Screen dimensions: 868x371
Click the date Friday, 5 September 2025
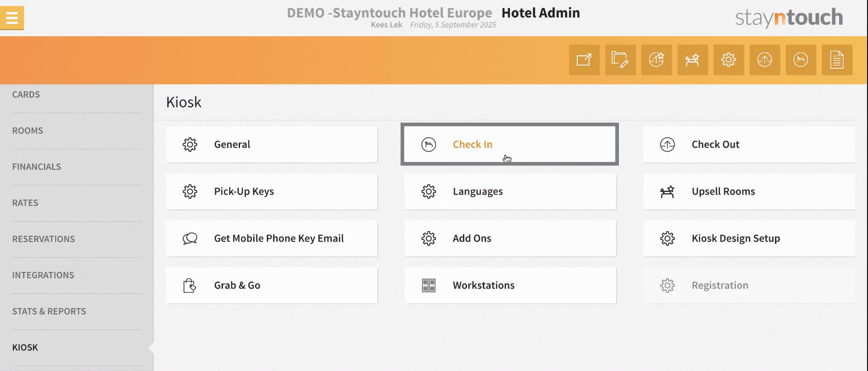click(453, 25)
